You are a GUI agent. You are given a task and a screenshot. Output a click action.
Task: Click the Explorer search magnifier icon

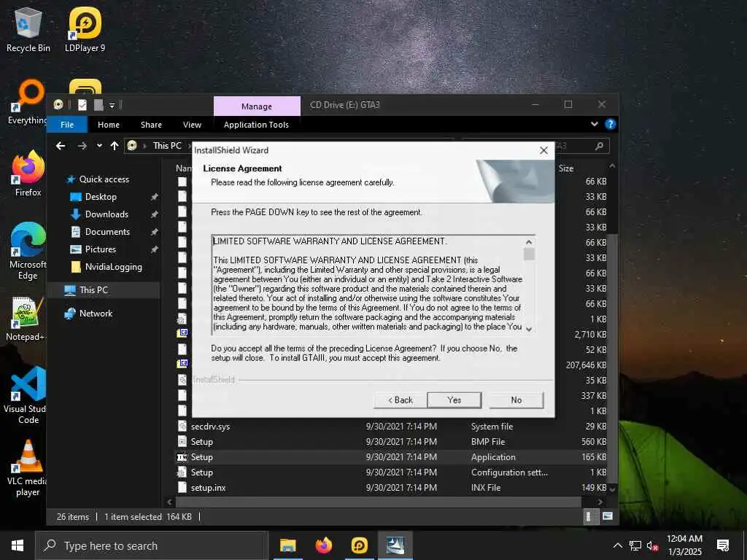(x=600, y=146)
